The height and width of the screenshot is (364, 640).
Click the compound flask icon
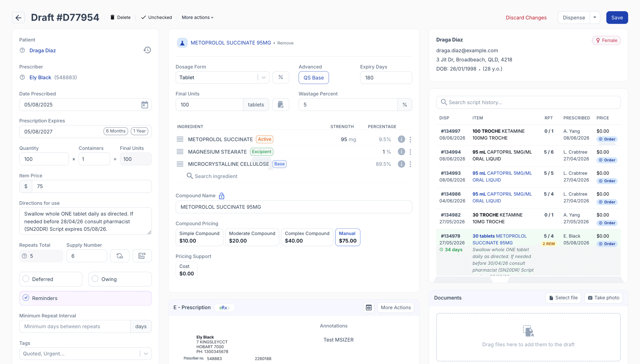[182, 43]
